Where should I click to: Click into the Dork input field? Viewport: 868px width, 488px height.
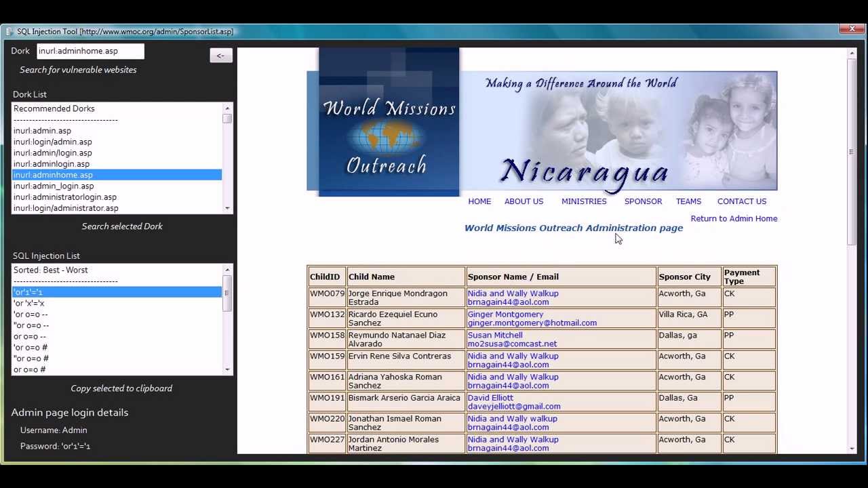[90, 51]
